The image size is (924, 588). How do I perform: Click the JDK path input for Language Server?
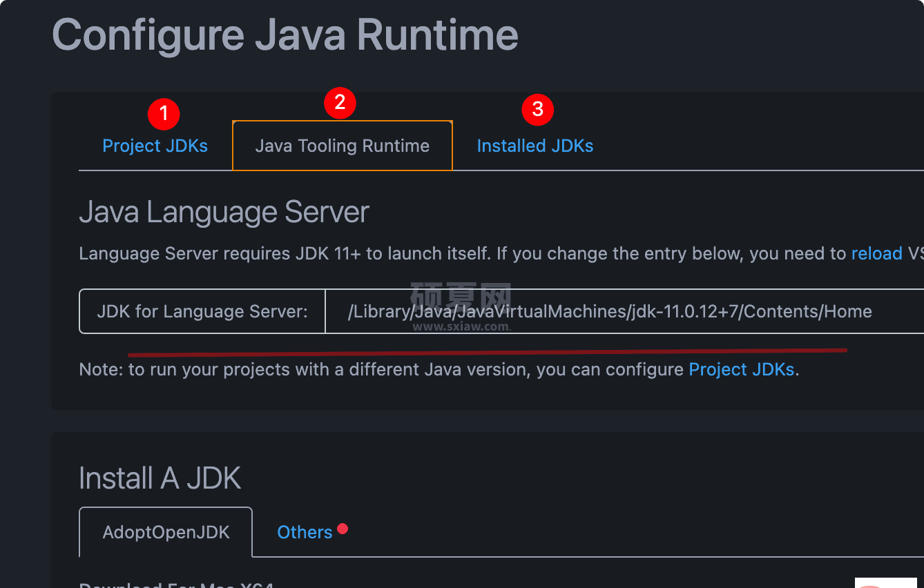click(x=624, y=311)
